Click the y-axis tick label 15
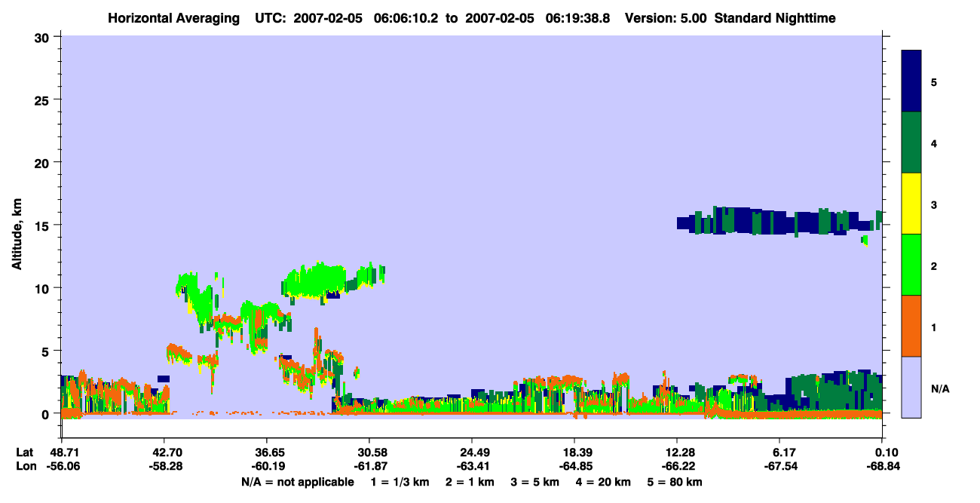 (44, 225)
